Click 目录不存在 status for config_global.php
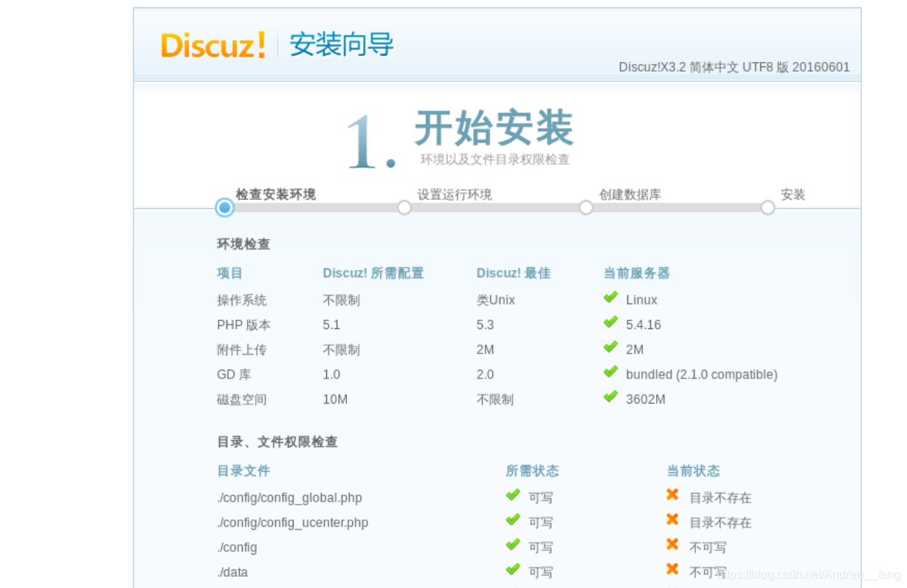The width and height of the screenshot is (907, 588). click(720, 498)
